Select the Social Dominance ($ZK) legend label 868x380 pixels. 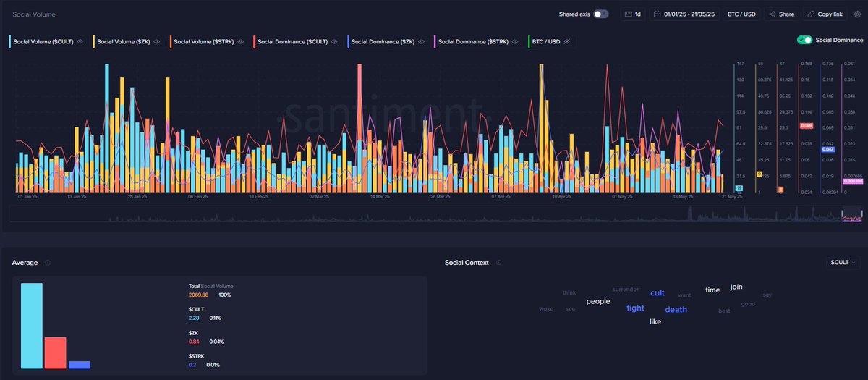382,42
